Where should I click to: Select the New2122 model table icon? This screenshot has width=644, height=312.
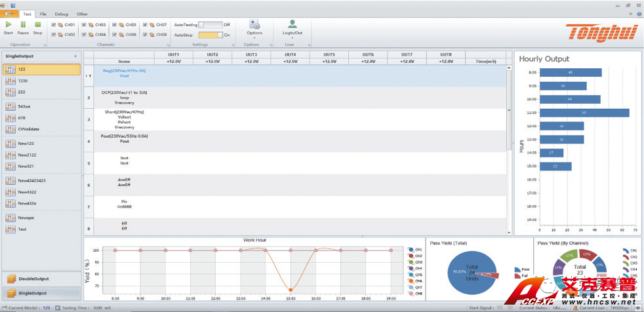pyautogui.click(x=10, y=155)
